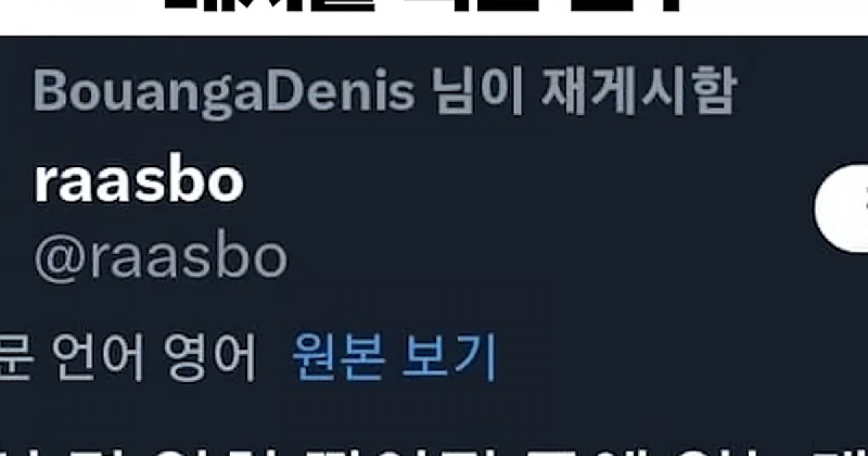
Task: Click BouangaDenis in the repost notice
Action: click(224, 93)
